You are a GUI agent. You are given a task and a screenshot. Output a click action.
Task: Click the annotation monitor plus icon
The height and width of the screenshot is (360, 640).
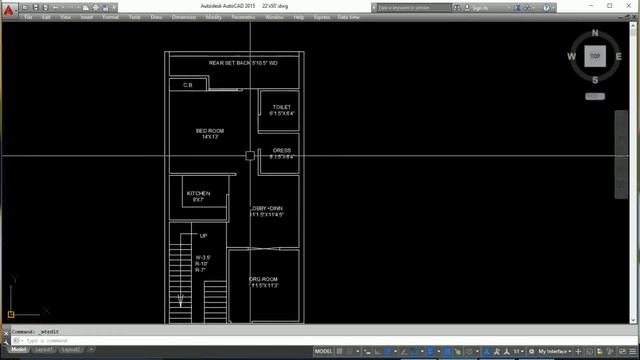(x=578, y=351)
